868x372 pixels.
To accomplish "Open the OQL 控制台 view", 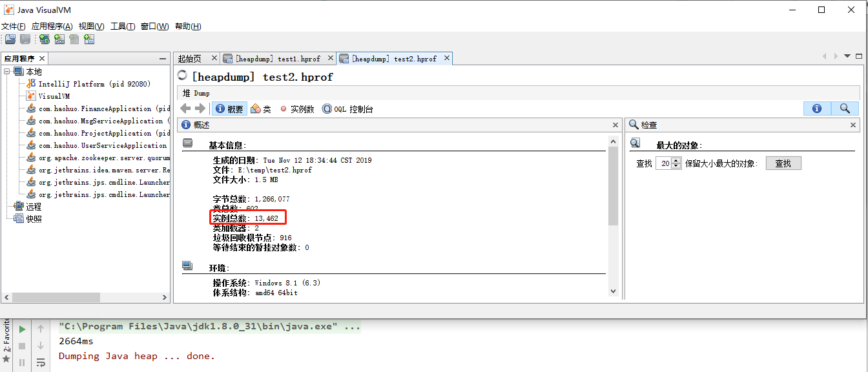I will pyautogui.click(x=347, y=109).
